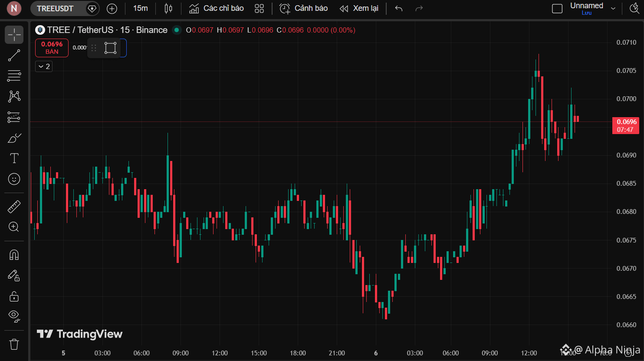Viewport: 644px width, 361px height.
Task: Click the 0.0696 BÁN sell button
Action: [52, 48]
